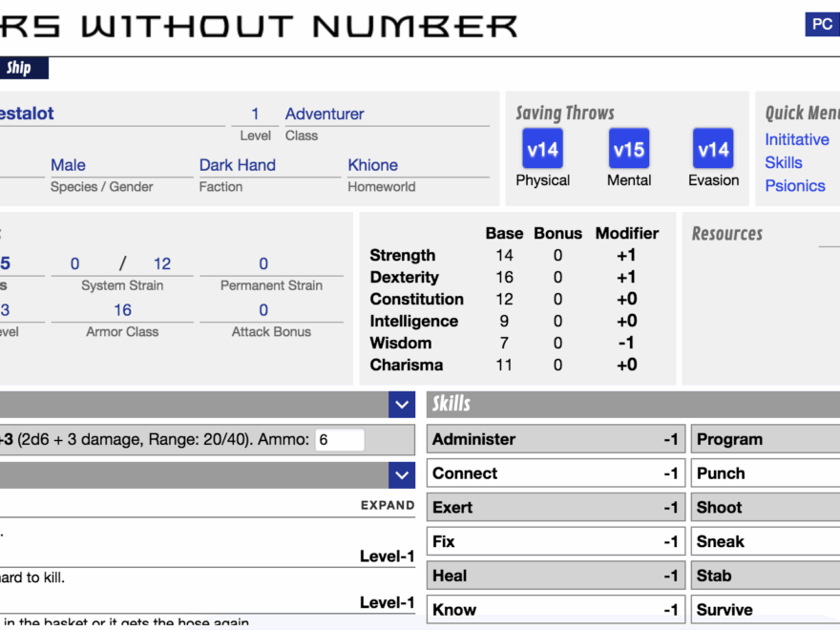Collapse the weapons section with upper chevron
The height and width of the screenshot is (630, 840).
pos(401,406)
